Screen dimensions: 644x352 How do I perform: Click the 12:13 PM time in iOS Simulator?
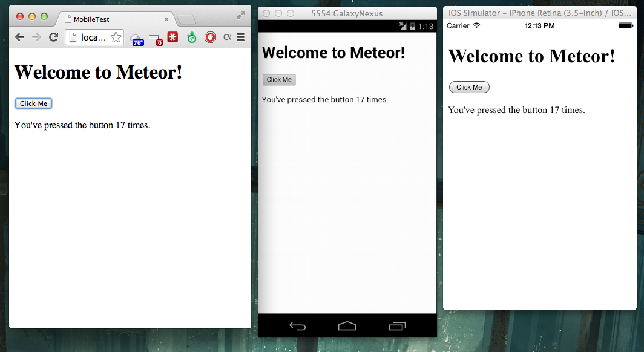tap(540, 25)
